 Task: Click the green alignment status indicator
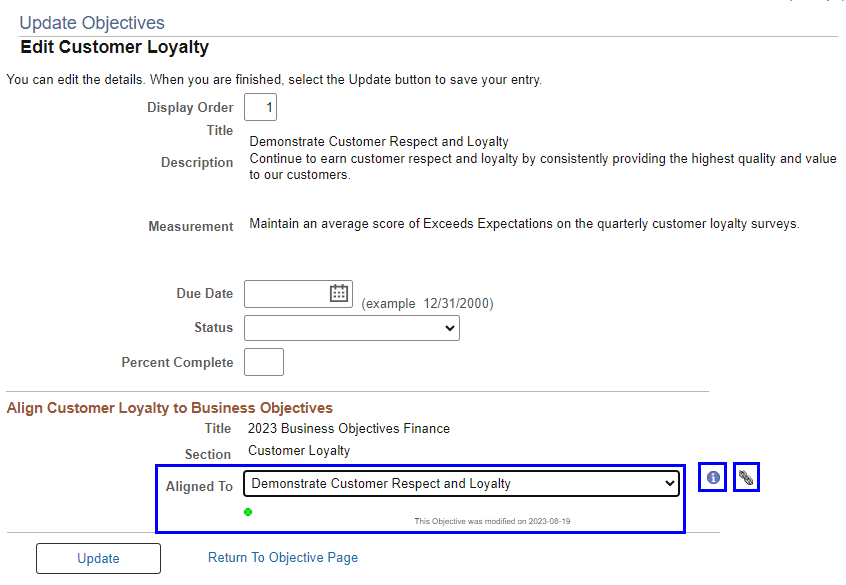tap(248, 512)
